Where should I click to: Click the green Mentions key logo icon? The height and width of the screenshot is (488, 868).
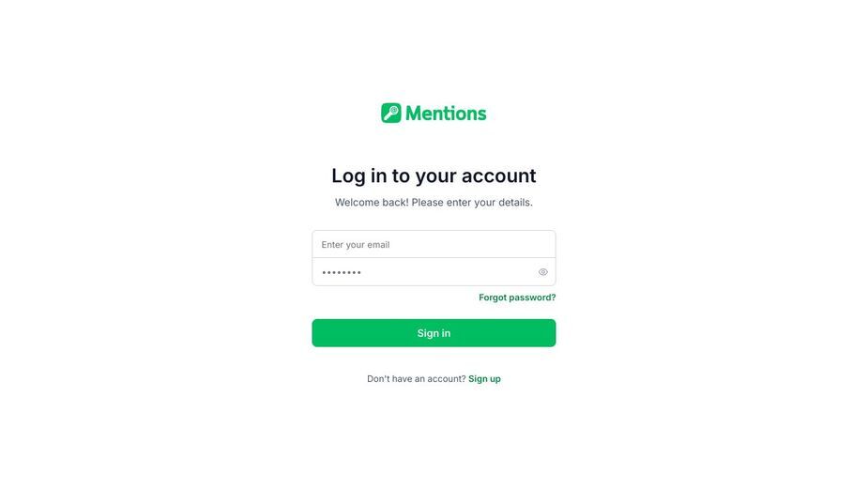coord(390,113)
